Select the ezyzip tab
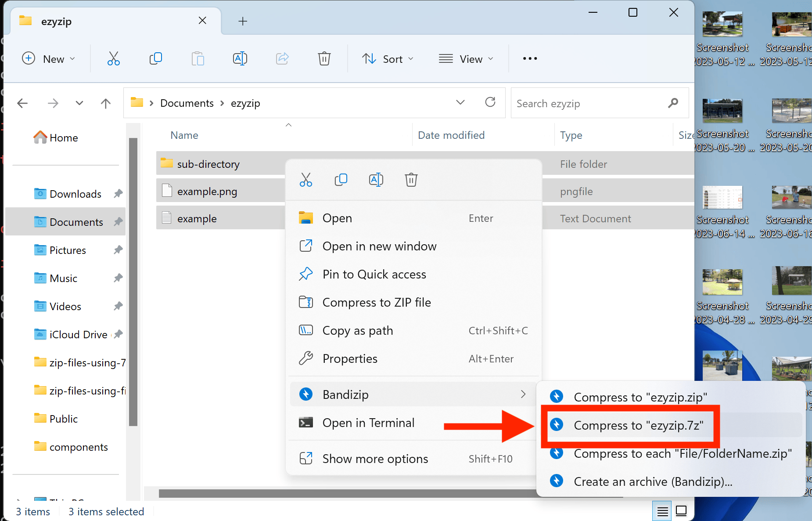The width and height of the screenshot is (812, 521). pyautogui.click(x=56, y=21)
